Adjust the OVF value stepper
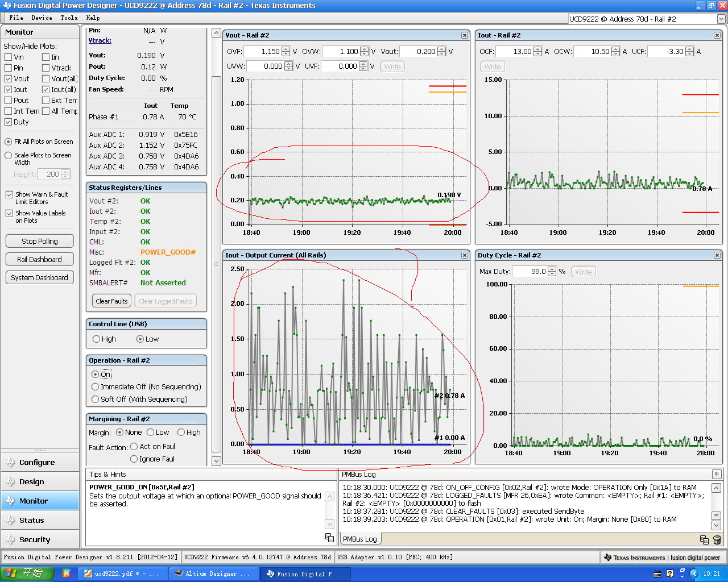Image resolution: width=728 pixels, height=582 pixels. coord(286,51)
